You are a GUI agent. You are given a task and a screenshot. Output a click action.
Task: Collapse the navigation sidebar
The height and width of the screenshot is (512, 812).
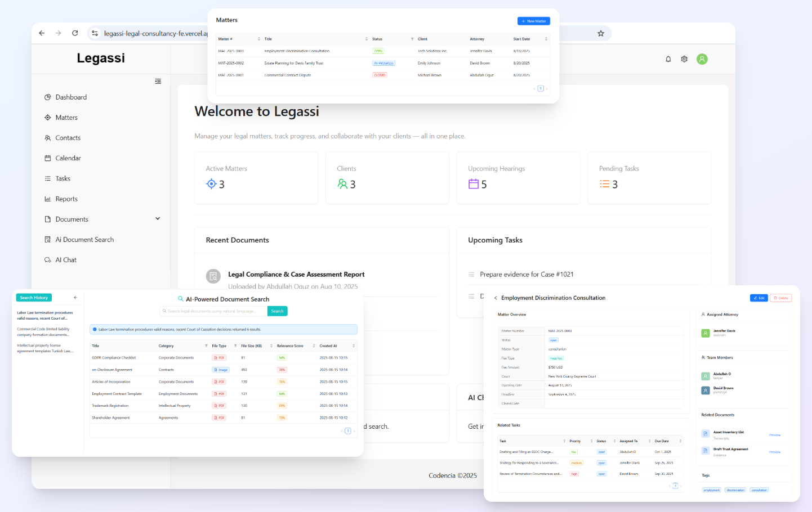point(158,81)
